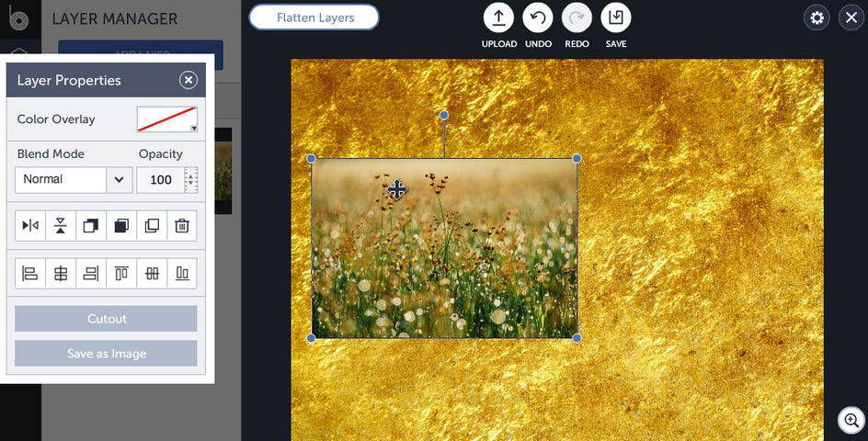
Task: Click the Cutout button
Action: click(106, 319)
